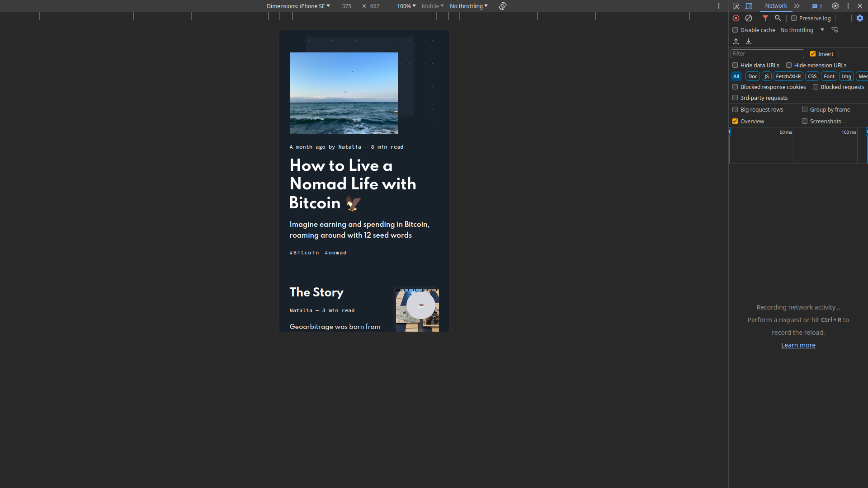Click the Learn more link

click(798, 345)
